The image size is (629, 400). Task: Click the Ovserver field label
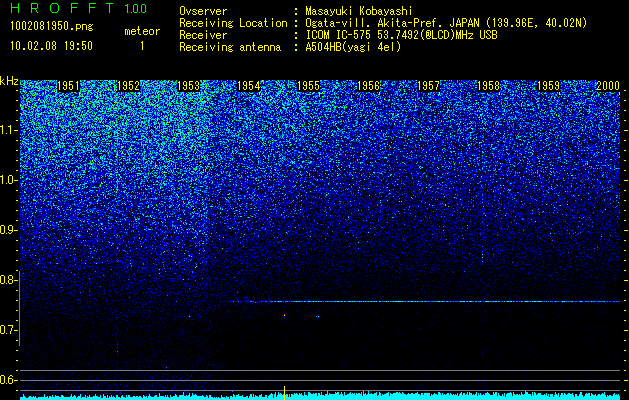[203, 11]
